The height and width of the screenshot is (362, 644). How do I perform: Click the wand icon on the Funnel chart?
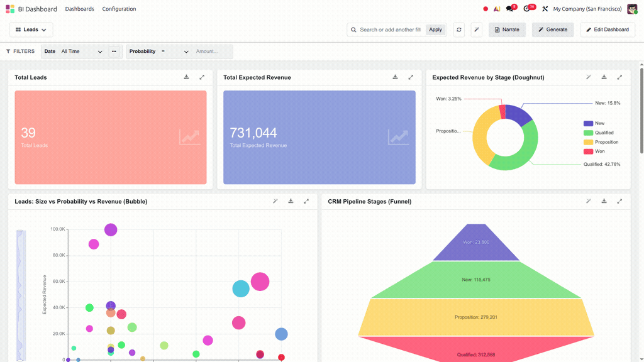(589, 201)
